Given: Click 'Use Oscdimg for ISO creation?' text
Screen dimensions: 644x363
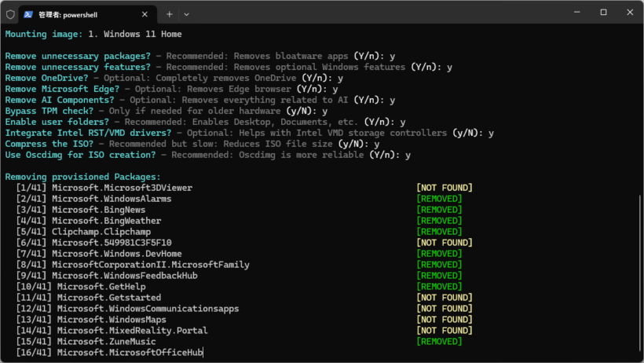Looking at the screenshot, I should point(80,155).
